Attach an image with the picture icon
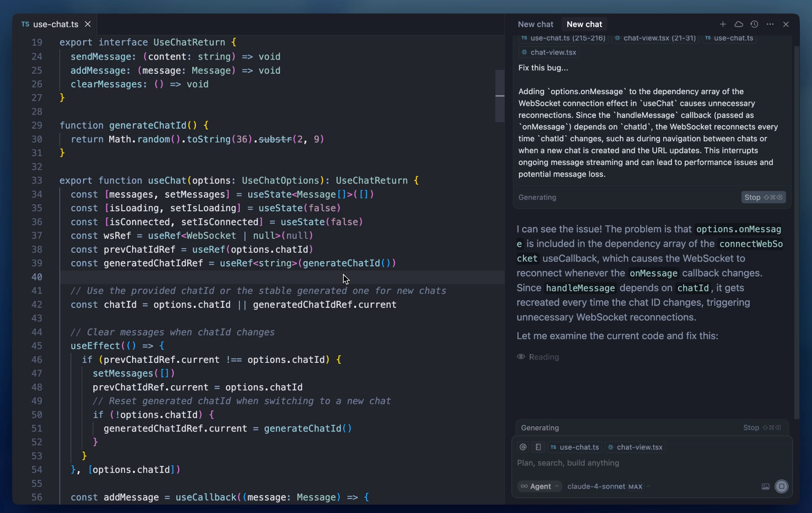This screenshot has width=812, height=513. pos(765,486)
